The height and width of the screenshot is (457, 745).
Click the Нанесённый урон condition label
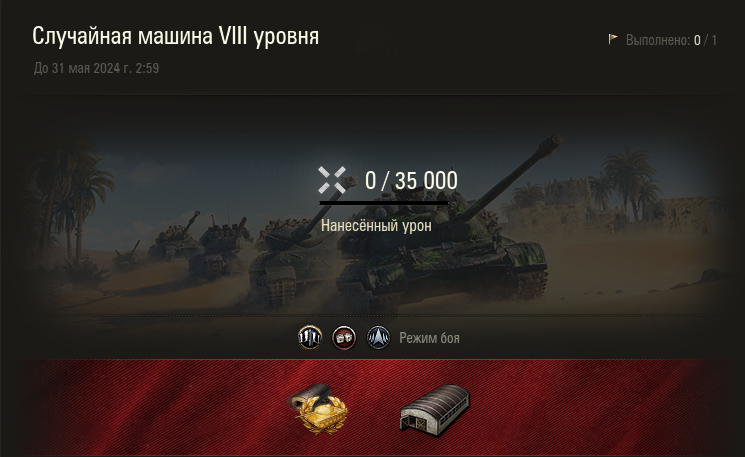coord(376,226)
